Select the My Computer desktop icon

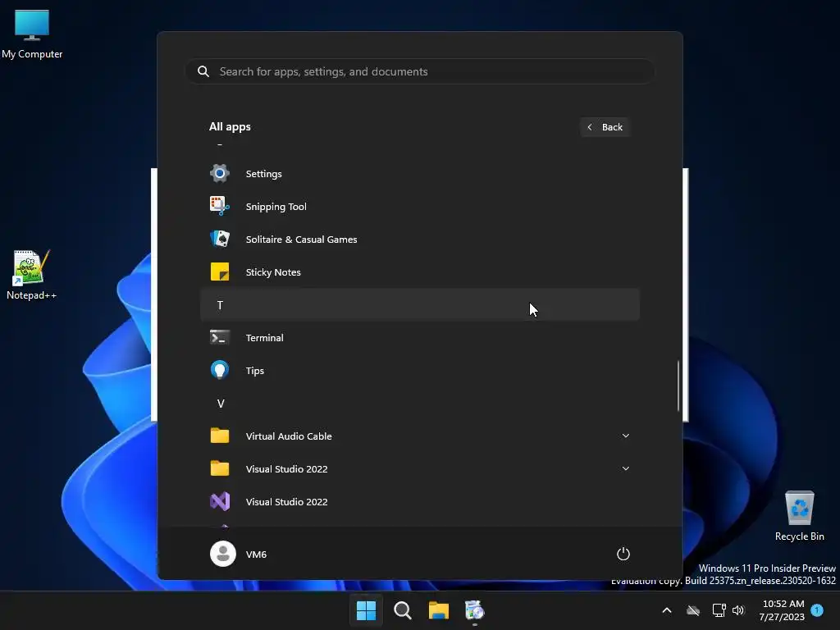32,34
